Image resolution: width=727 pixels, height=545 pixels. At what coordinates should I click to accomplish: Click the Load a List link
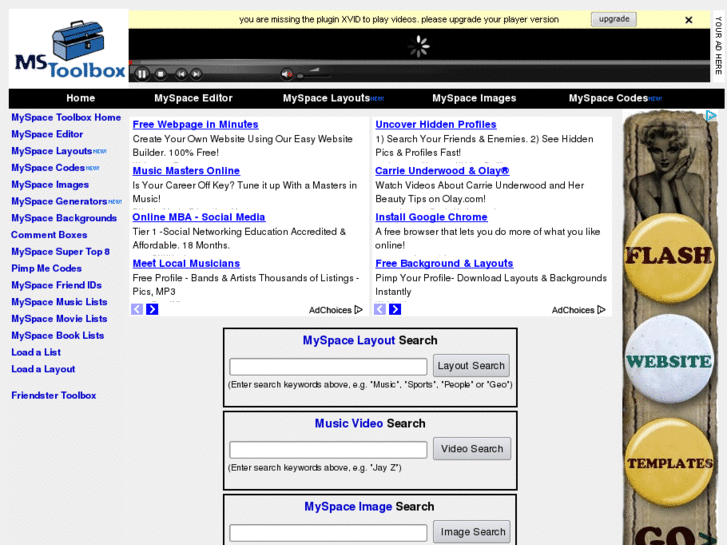click(36, 352)
